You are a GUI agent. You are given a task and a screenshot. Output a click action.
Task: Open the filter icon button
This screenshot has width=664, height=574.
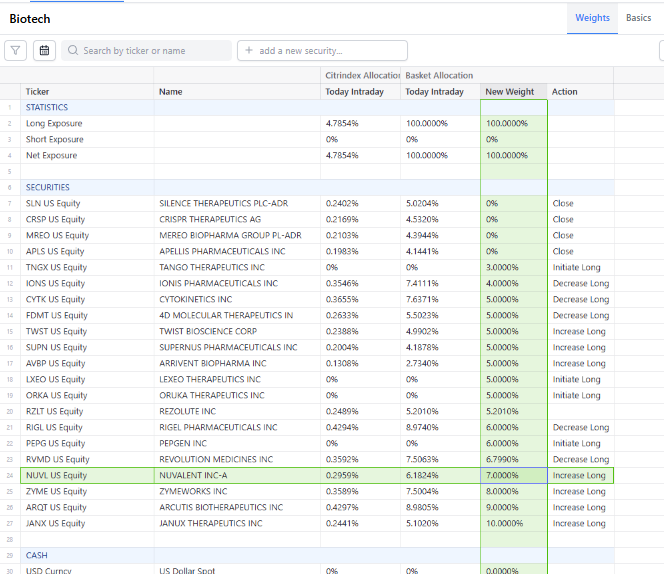pos(16,51)
